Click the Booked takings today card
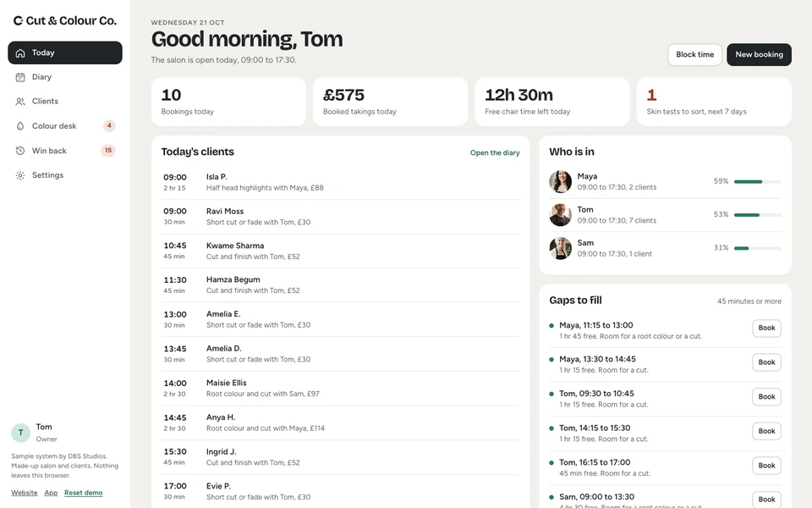 point(390,102)
